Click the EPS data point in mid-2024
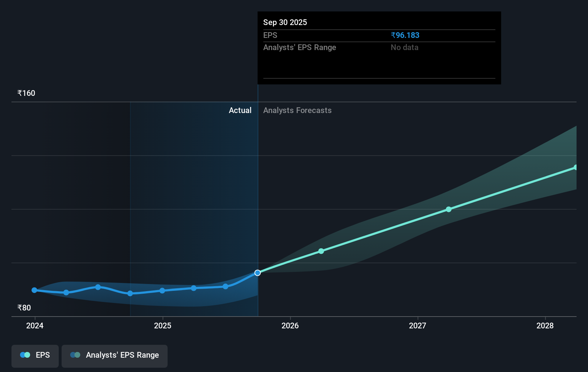The image size is (588, 372). (x=98, y=287)
